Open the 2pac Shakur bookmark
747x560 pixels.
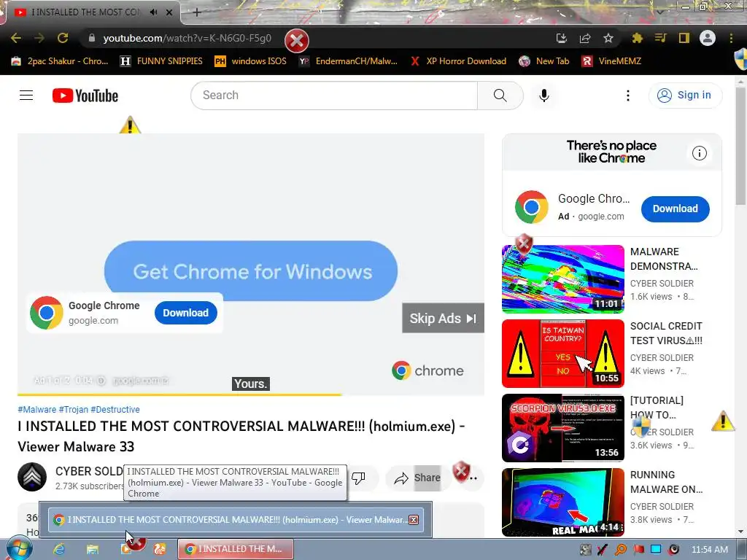coord(60,61)
